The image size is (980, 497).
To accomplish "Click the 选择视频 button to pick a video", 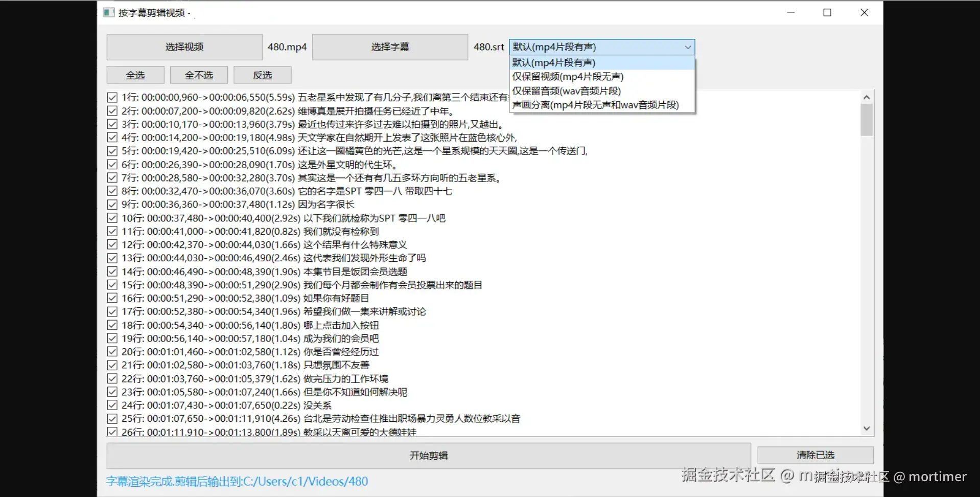I will tap(184, 47).
